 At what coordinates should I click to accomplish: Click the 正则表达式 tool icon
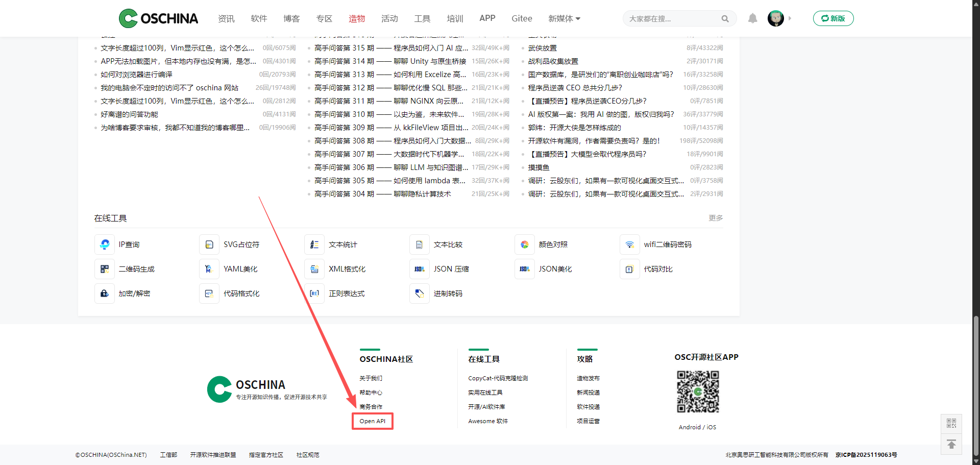(314, 293)
